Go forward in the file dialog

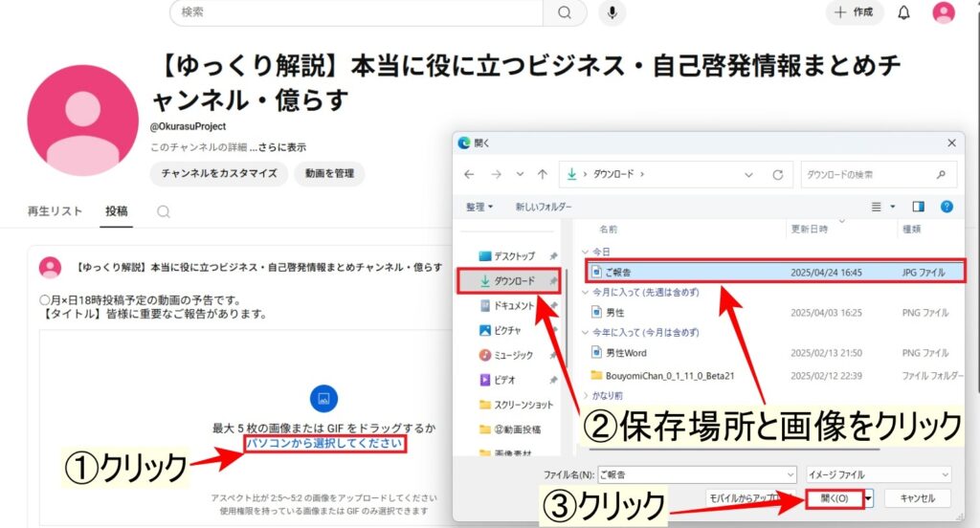(x=497, y=174)
